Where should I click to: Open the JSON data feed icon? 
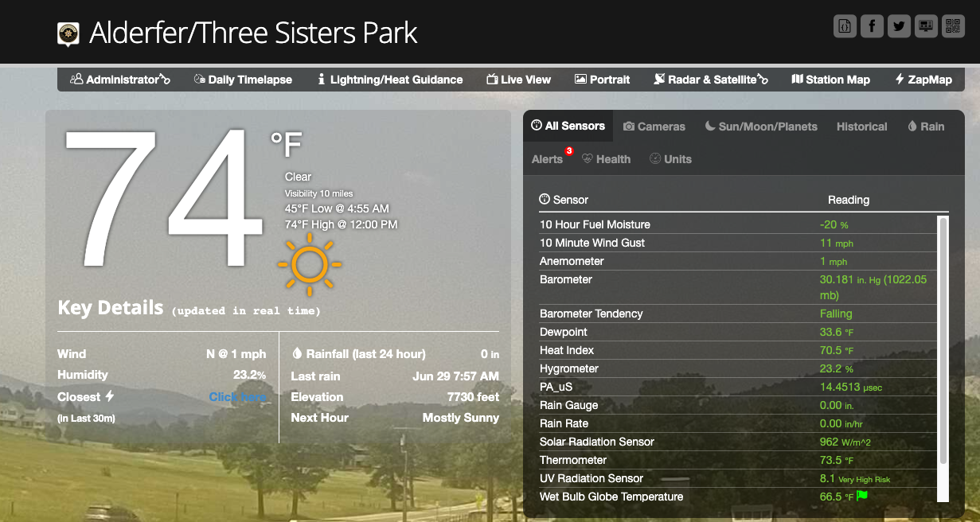tap(845, 26)
